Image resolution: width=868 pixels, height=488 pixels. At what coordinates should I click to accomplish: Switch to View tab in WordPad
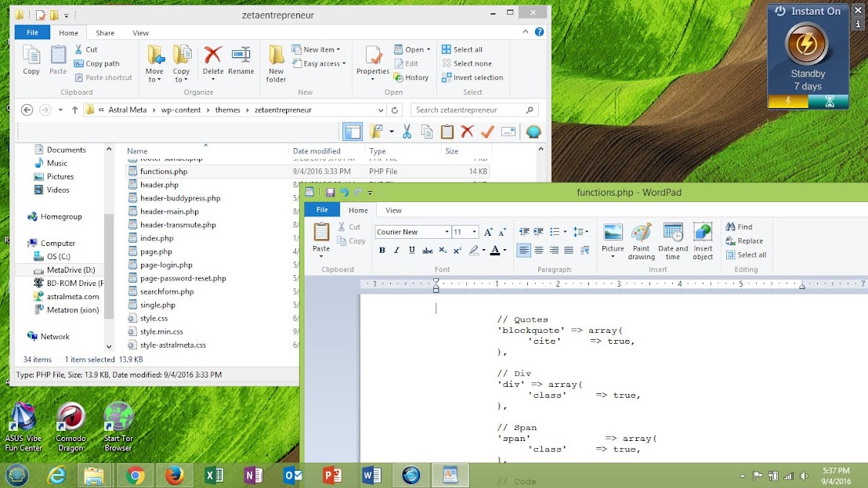pyautogui.click(x=393, y=210)
